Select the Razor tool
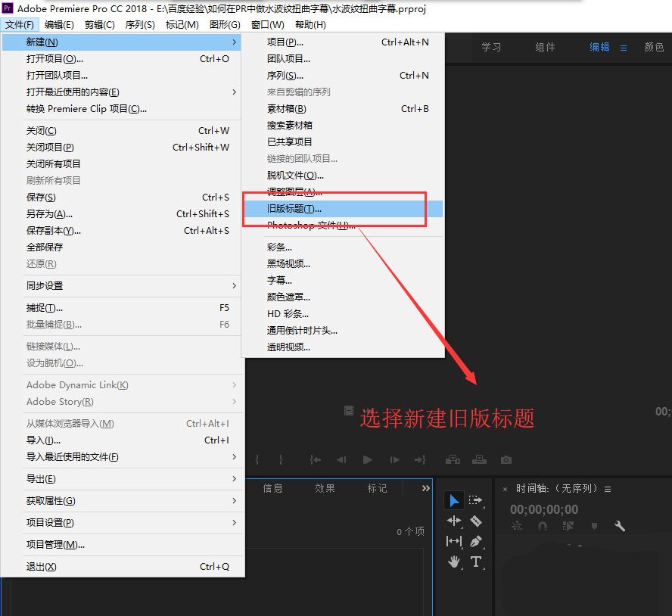 pos(476,521)
